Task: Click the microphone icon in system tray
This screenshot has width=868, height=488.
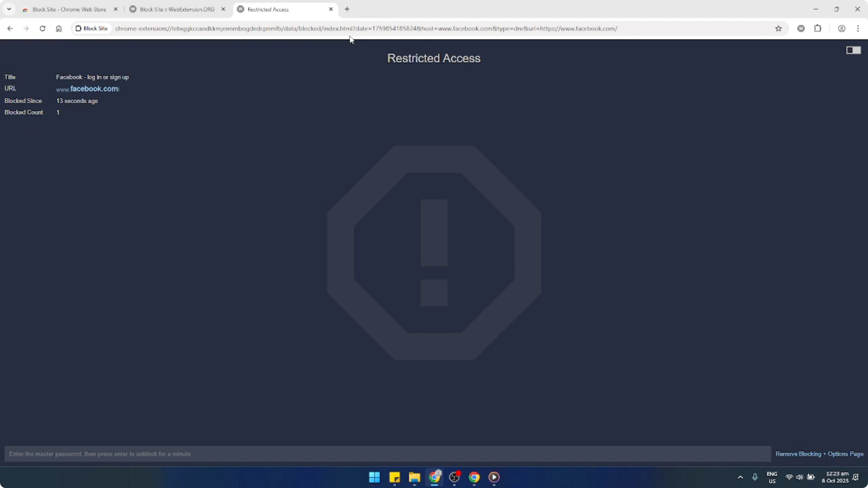Action: [755, 477]
